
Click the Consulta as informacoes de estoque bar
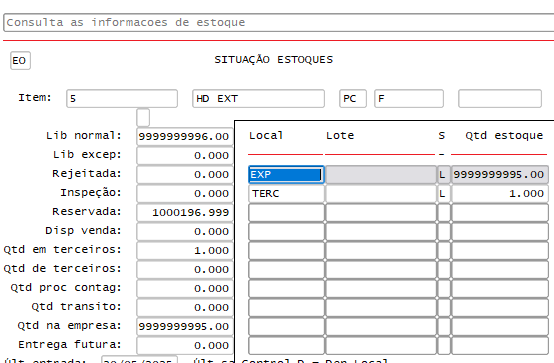279,23
